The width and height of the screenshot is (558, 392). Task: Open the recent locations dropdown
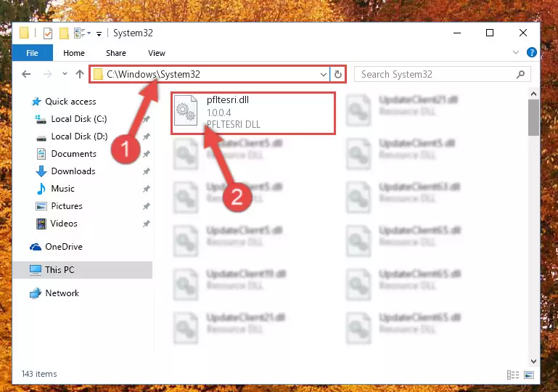point(65,74)
